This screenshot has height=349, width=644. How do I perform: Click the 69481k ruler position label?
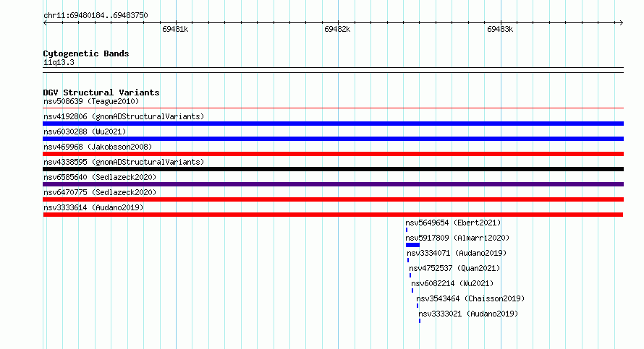pos(175,29)
